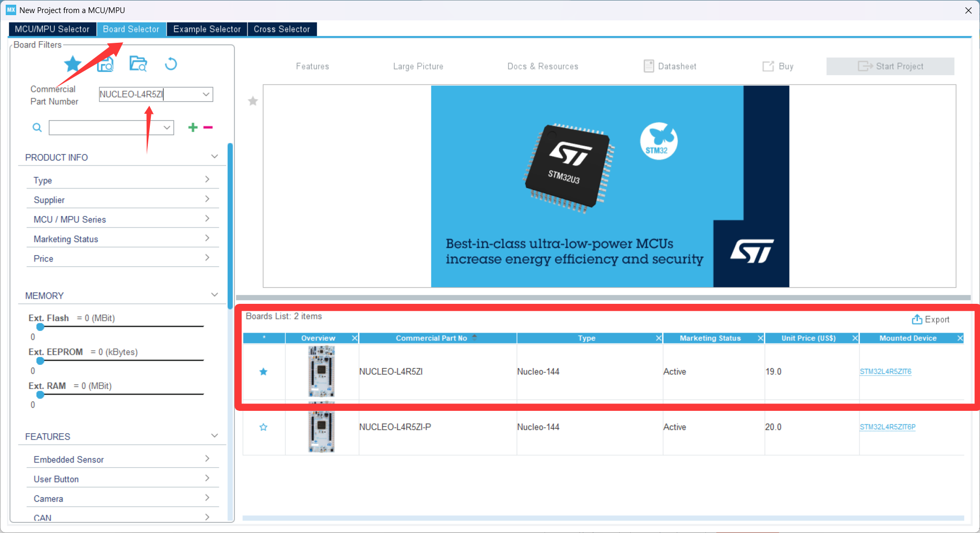Viewport: 980px width, 533px height.
Task: Expand the User Button filter
Action: tap(207, 478)
